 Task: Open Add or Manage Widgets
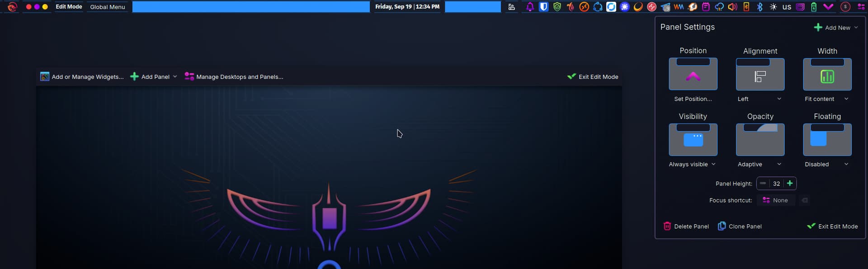click(x=82, y=77)
